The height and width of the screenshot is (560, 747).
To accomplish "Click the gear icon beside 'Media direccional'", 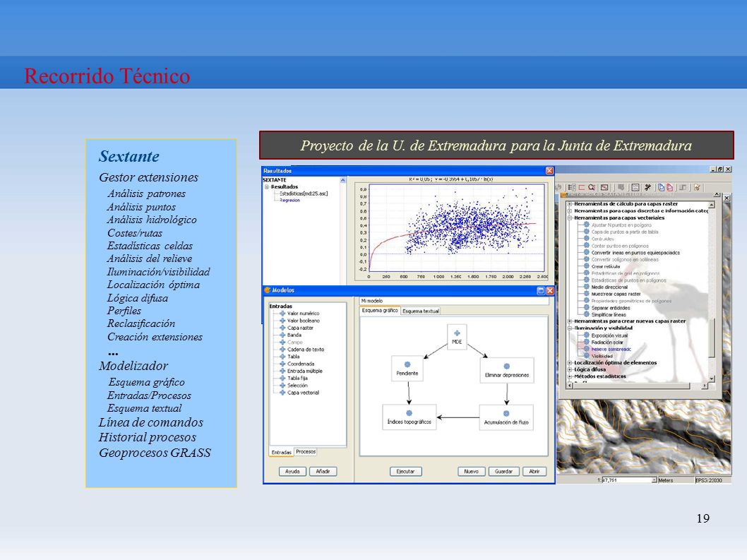I will point(587,287).
